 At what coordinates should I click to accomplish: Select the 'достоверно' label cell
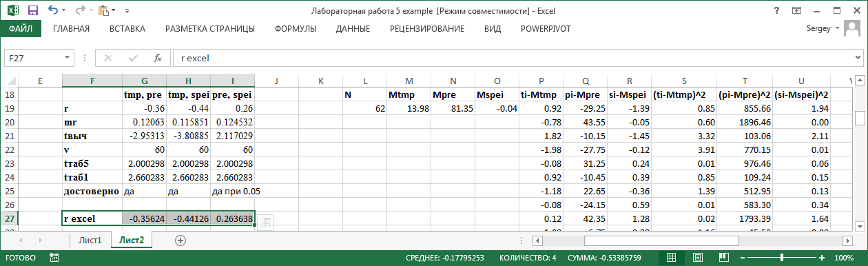92,191
